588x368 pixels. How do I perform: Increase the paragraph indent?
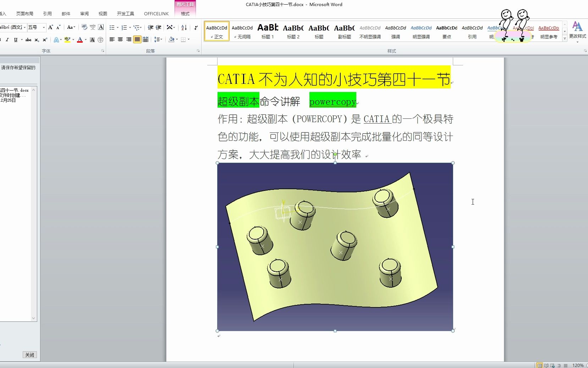[x=158, y=27]
